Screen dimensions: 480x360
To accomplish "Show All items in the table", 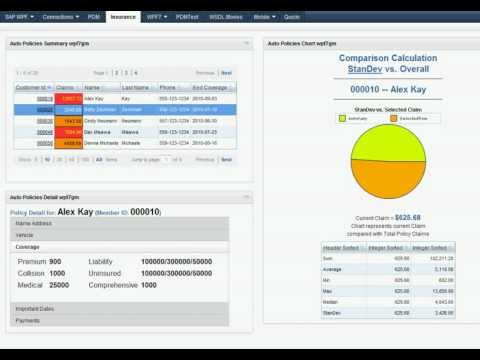I will pyautogui.click(x=99, y=159).
